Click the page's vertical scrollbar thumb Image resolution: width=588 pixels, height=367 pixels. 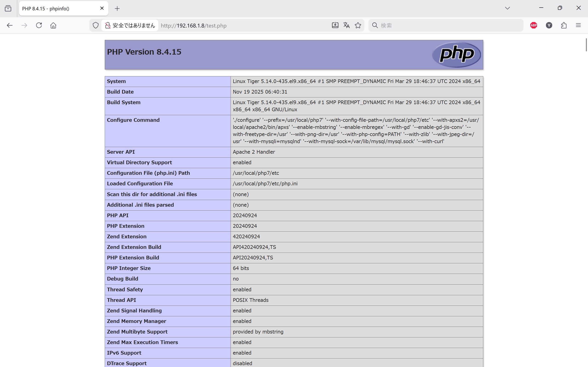(586, 45)
